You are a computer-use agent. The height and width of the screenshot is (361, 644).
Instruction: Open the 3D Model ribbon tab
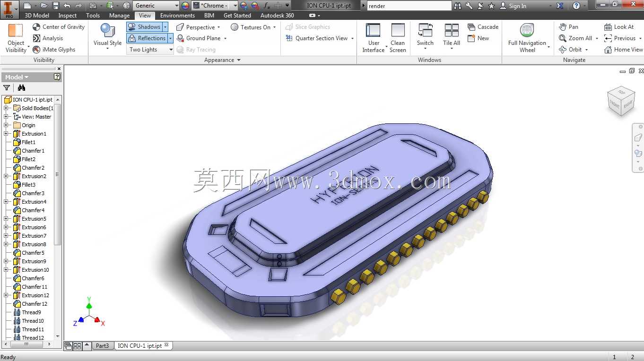(37, 16)
